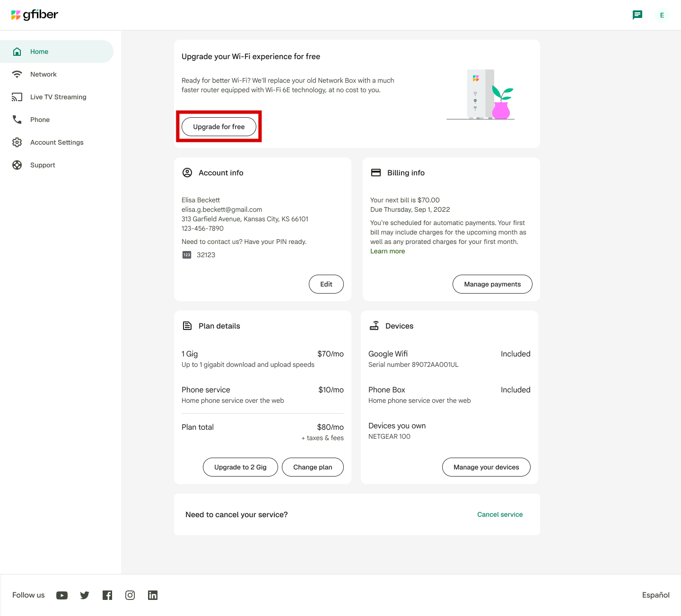Open the LinkedIn social icon
Screen dimensions: 681x616
tap(153, 595)
